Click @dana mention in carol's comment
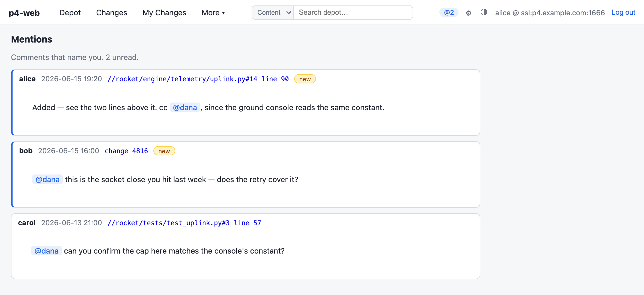 point(46,251)
